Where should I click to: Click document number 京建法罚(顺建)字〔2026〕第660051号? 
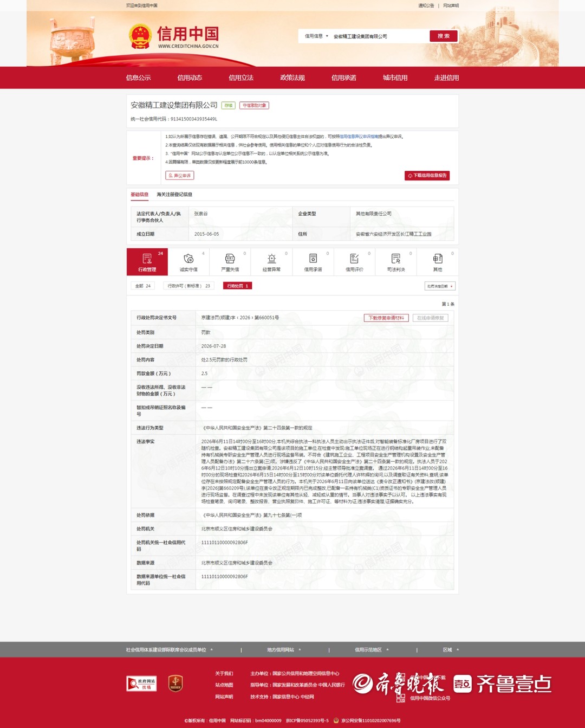[240, 318]
